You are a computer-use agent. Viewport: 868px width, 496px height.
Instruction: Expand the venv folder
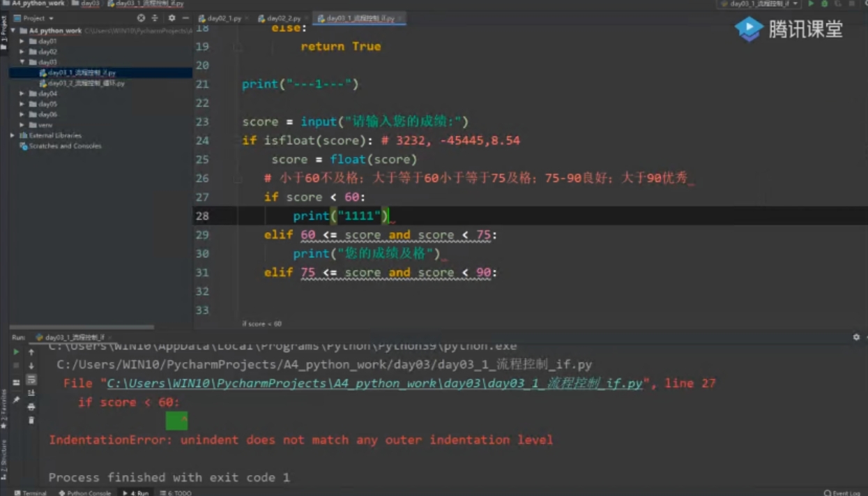[22, 125]
